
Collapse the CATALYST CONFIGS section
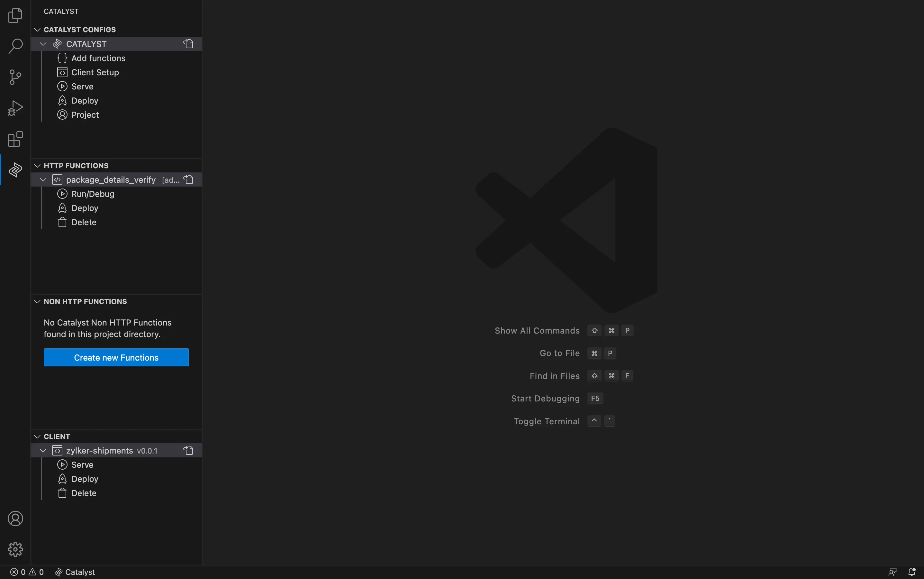coord(37,30)
